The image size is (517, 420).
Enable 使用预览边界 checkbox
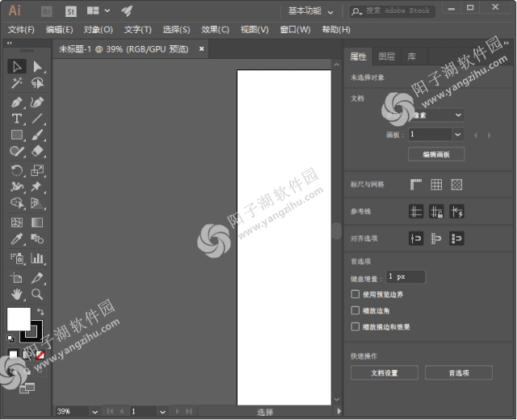pos(355,294)
